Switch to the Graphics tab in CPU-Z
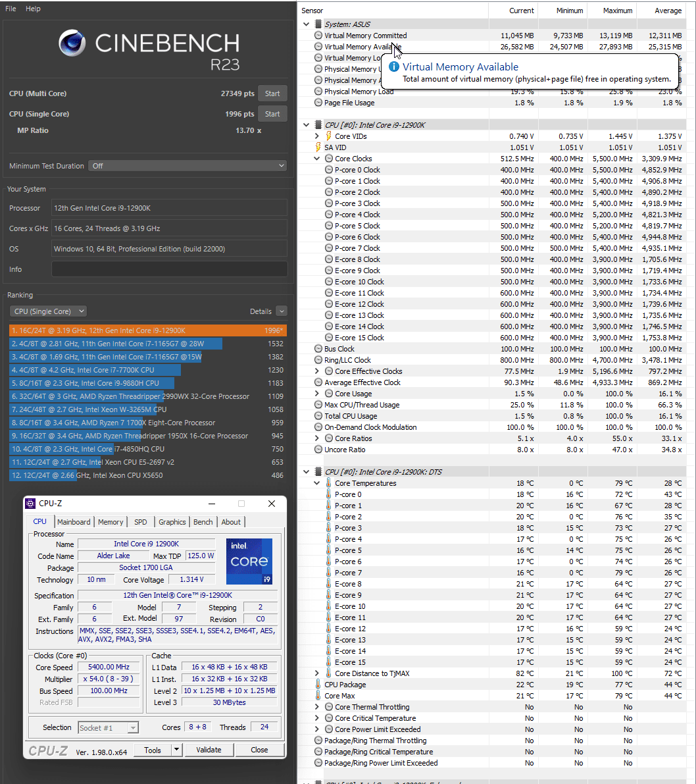Screen dimensions: 696x784 point(172,521)
